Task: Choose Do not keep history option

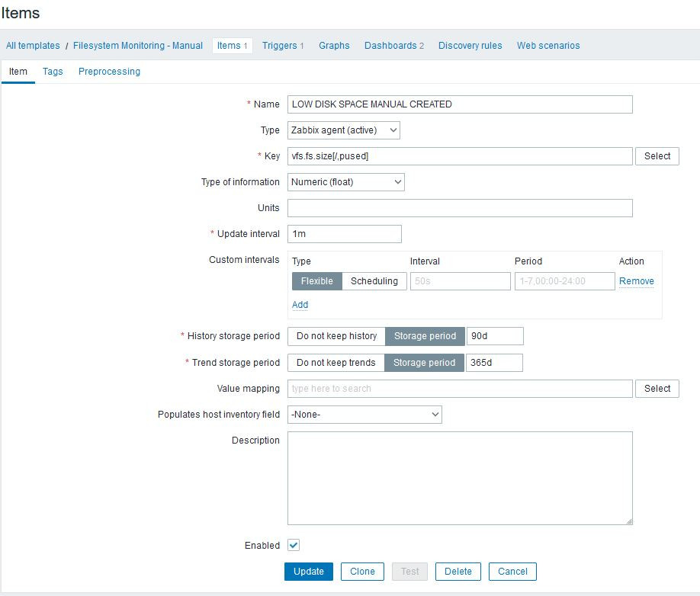Action: [x=336, y=336]
